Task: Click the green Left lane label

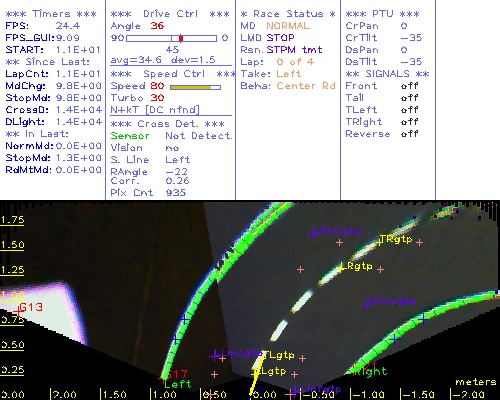Action: coord(177,384)
